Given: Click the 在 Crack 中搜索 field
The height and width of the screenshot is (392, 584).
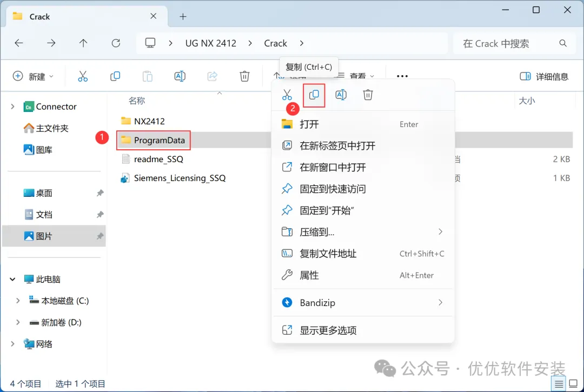Looking at the screenshot, I should (x=514, y=43).
